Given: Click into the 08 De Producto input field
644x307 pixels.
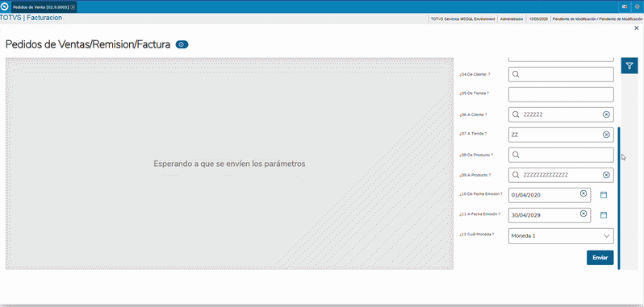Looking at the screenshot, I should click(561, 155).
